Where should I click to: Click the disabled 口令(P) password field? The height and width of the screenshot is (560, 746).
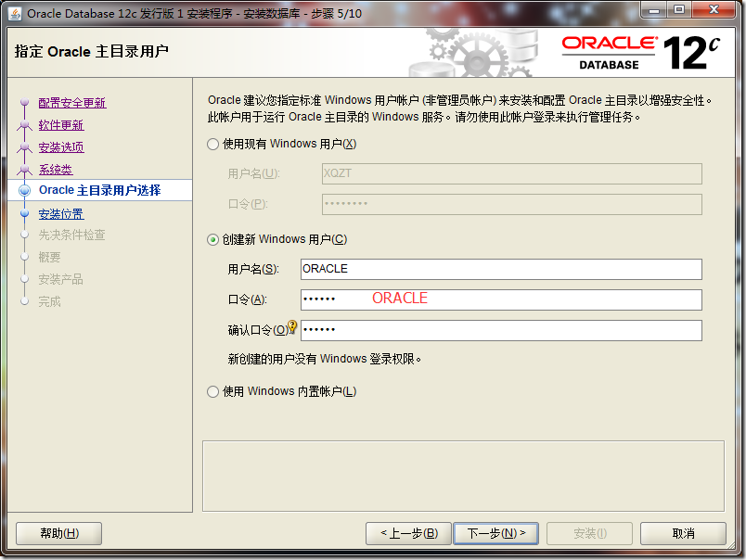(x=512, y=204)
